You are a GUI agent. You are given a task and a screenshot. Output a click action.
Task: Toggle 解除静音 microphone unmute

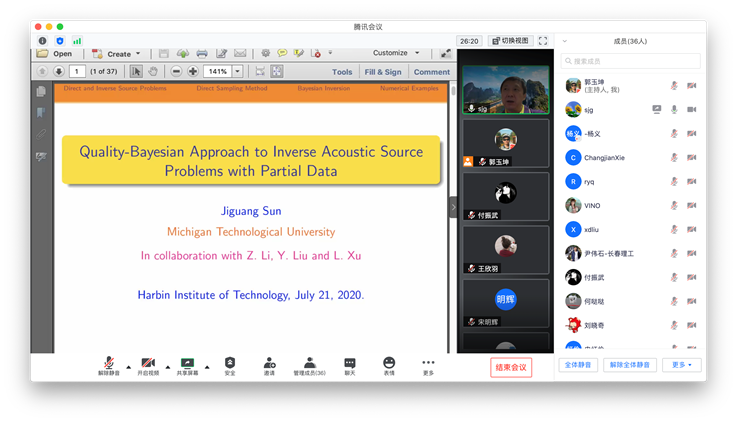click(x=108, y=362)
